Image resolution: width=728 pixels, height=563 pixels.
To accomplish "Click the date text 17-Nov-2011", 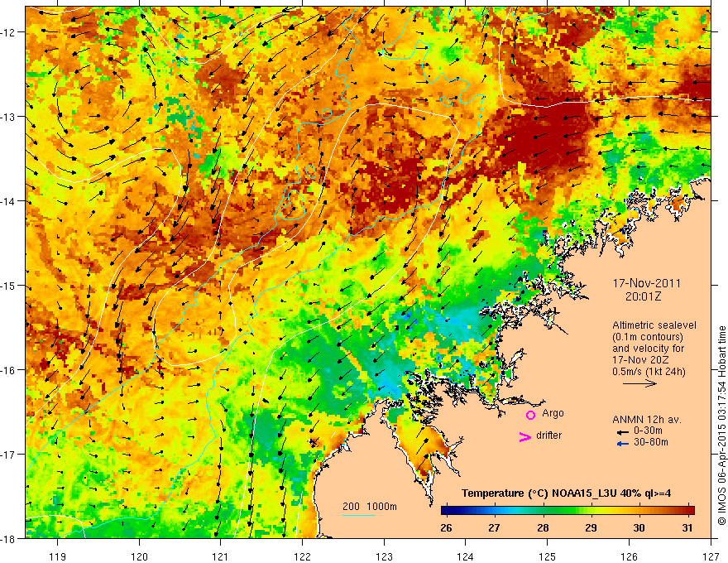I will 647,283.
